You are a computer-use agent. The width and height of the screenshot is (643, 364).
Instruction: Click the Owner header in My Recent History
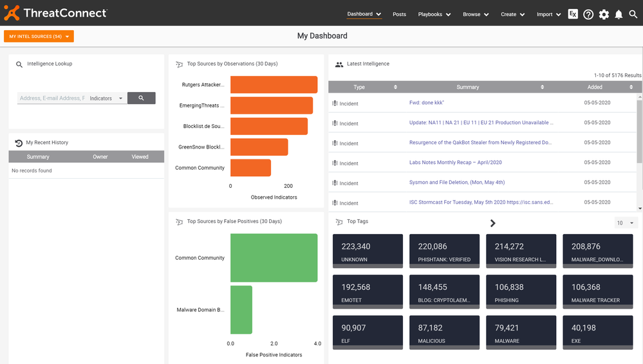click(100, 156)
